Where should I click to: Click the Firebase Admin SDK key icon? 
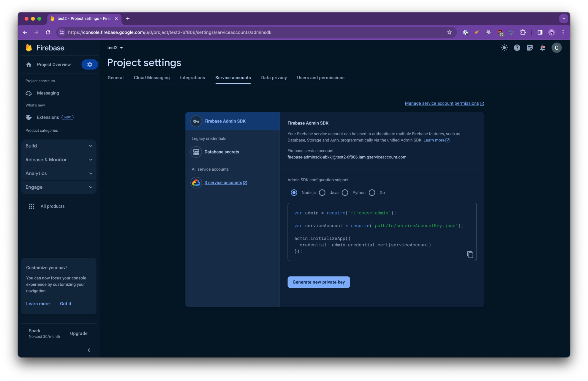[x=196, y=121]
